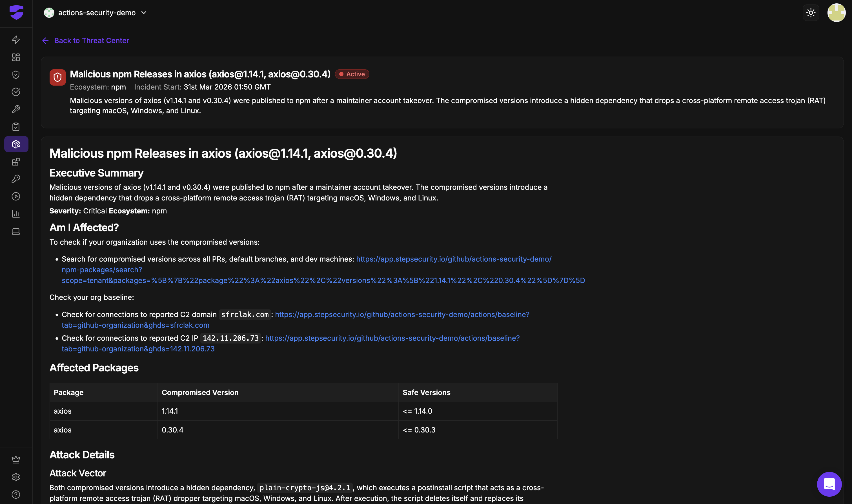852x504 pixels.
Task: Open the wrench tools sidebar icon
Action: [x=15, y=109]
